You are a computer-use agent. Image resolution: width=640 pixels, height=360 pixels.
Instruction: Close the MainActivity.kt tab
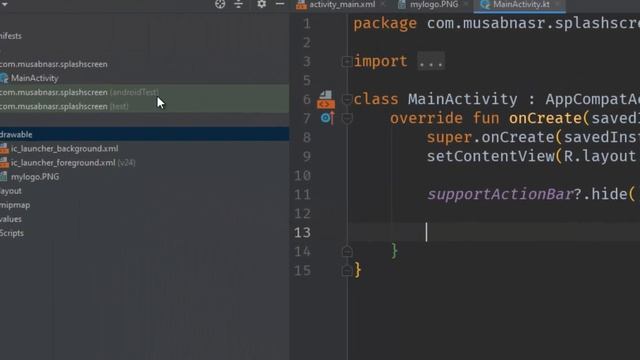pos(558,4)
